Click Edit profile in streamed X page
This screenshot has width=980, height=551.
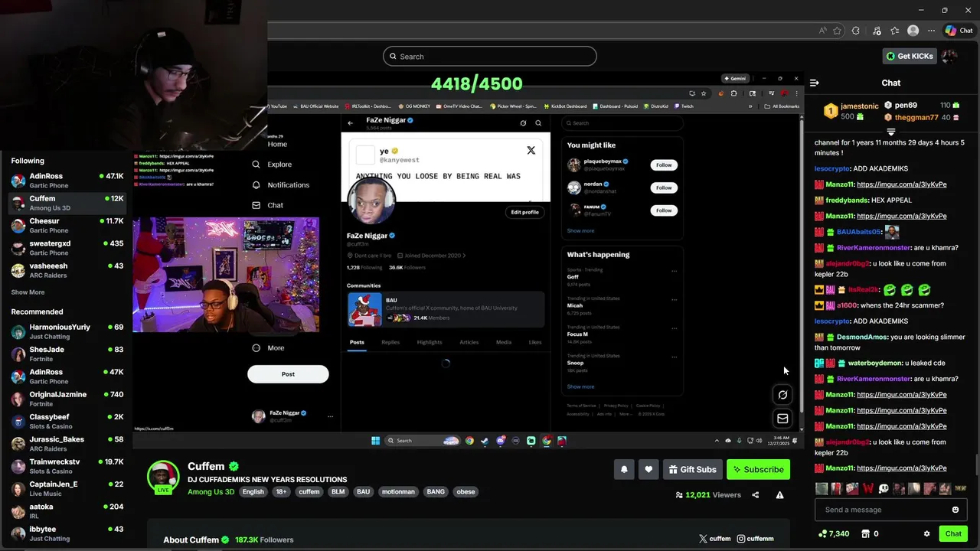coord(525,212)
